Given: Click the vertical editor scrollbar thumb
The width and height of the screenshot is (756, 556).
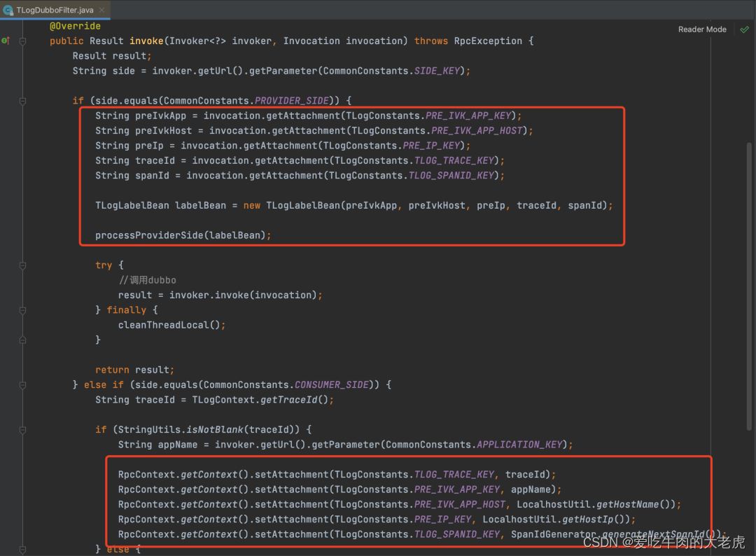Looking at the screenshot, I should (x=749, y=286).
